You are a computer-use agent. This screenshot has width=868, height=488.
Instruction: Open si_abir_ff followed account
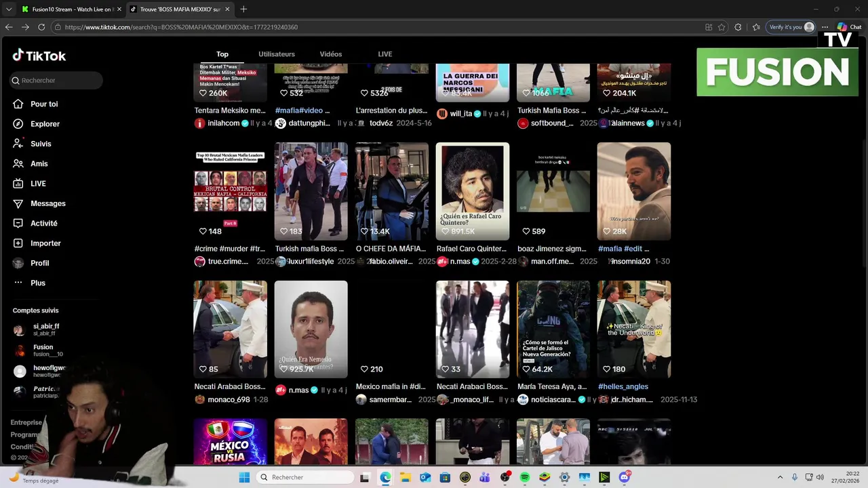(x=37, y=330)
